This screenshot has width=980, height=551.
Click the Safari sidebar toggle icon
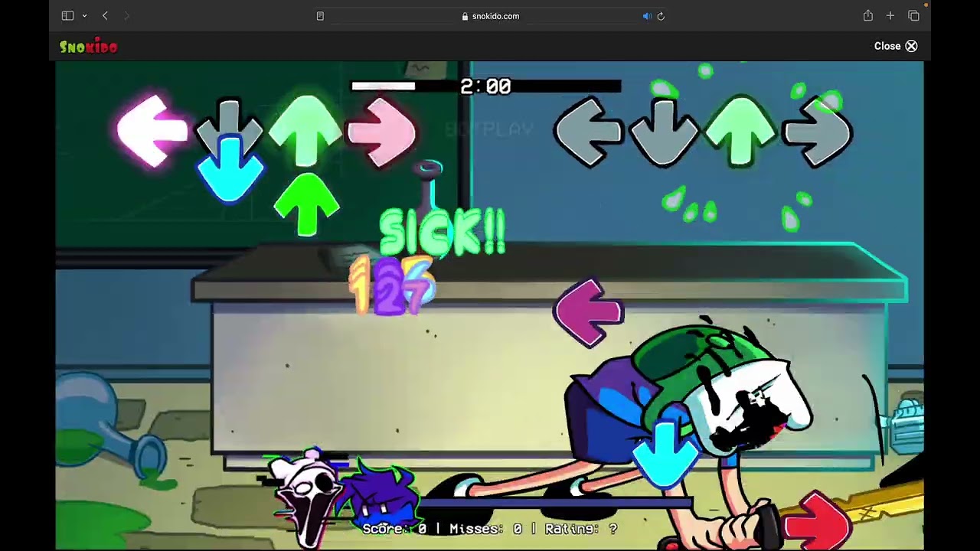point(67,16)
